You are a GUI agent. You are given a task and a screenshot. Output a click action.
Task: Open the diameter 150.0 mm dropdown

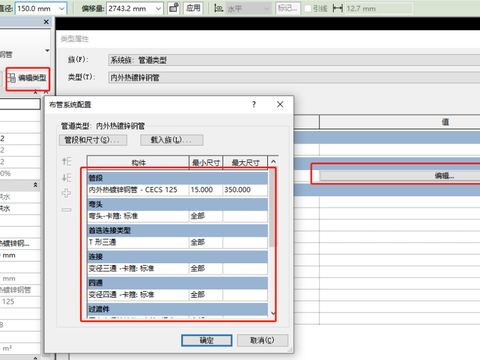[62, 8]
